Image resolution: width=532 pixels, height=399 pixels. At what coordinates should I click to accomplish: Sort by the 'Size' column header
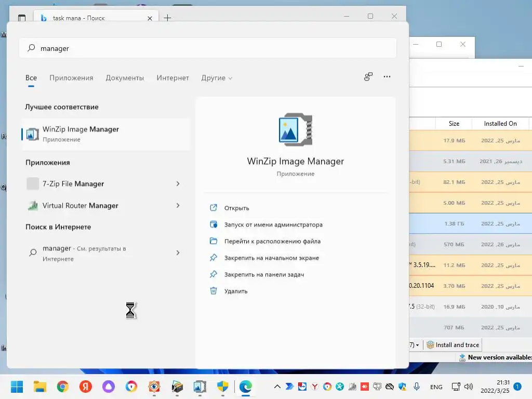point(454,124)
